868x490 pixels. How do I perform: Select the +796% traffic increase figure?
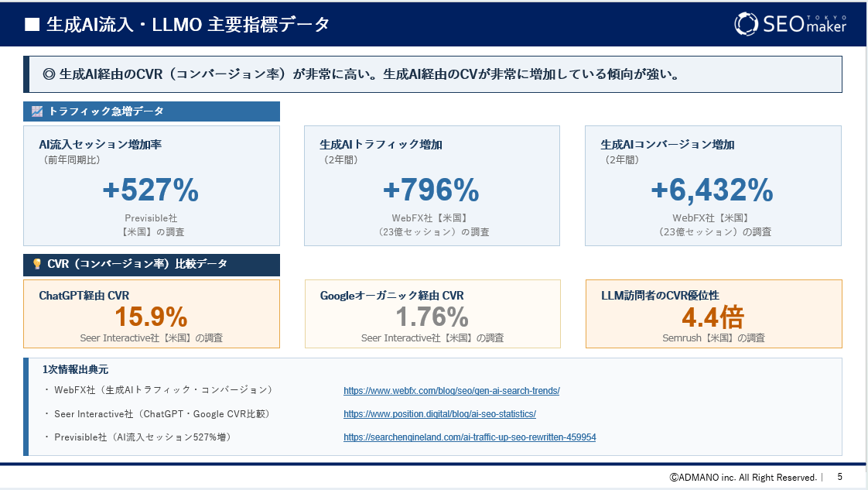[x=432, y=190]
